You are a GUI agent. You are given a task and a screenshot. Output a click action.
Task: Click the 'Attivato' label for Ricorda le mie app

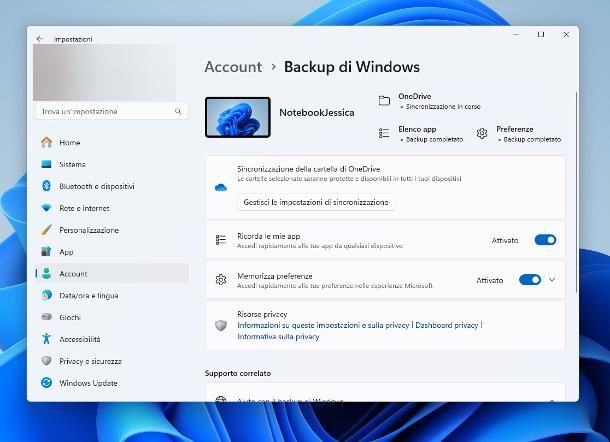(505, 240)
